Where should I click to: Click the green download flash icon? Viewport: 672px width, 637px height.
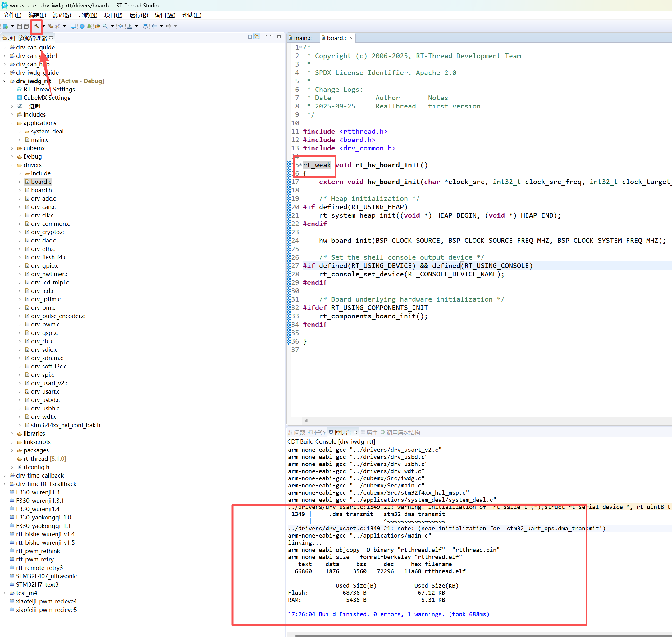[130, 26]
